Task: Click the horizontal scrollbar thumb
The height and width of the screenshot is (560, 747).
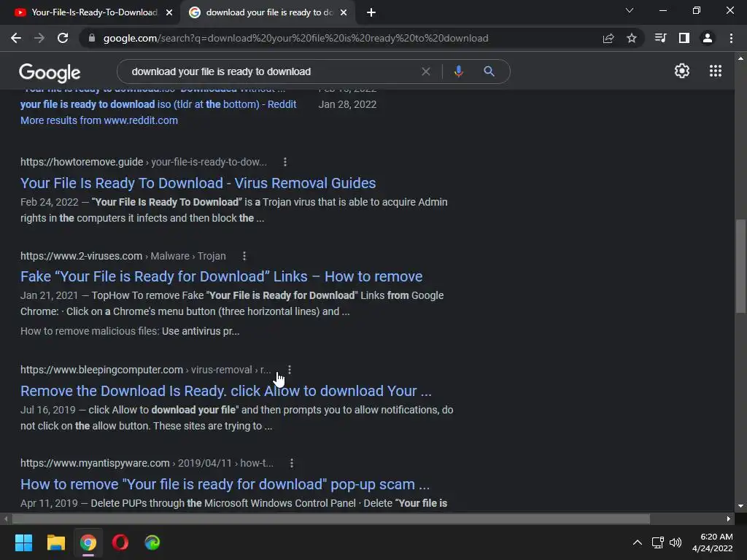Action: [x=331, y=518]
